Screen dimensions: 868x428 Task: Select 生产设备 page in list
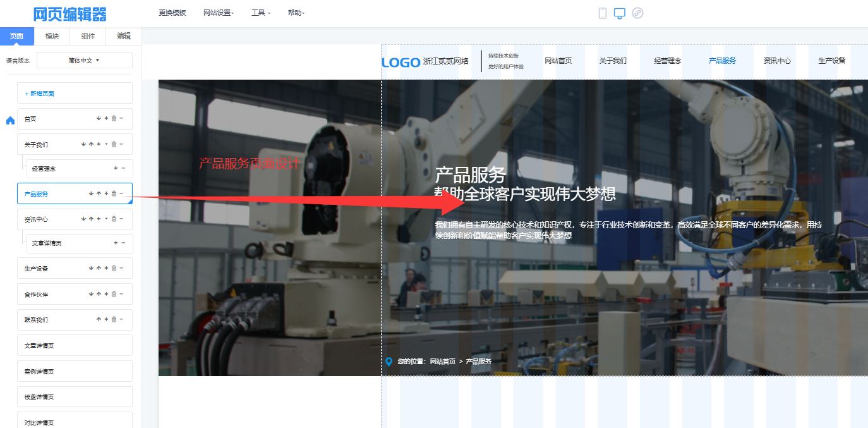click(x=75, y=268)
